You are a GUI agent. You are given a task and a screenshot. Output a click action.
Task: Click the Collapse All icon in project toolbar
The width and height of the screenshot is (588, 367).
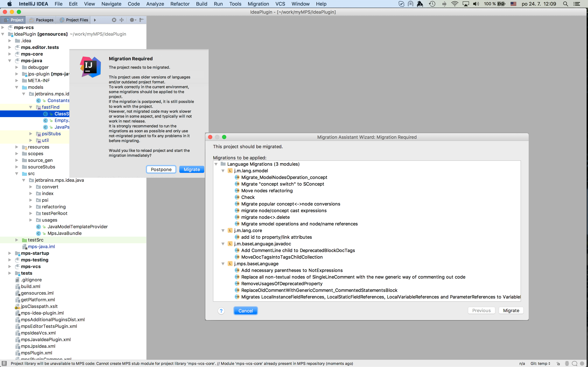[122, 20]
